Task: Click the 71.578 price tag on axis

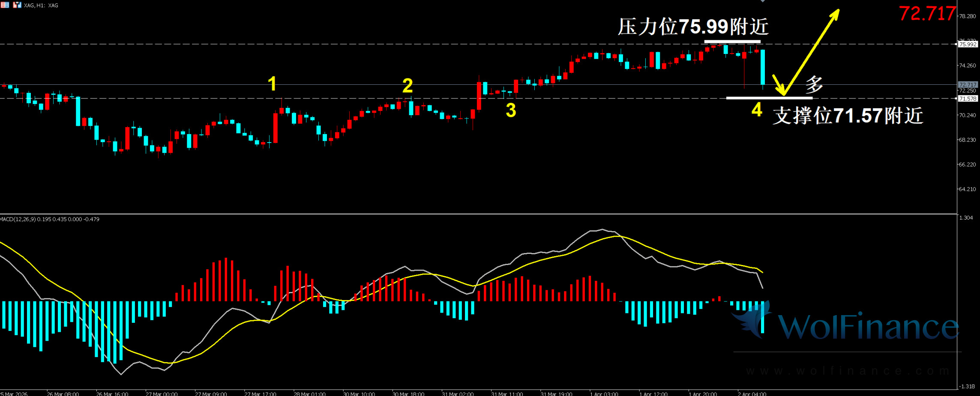Action: tap(968, 98)
